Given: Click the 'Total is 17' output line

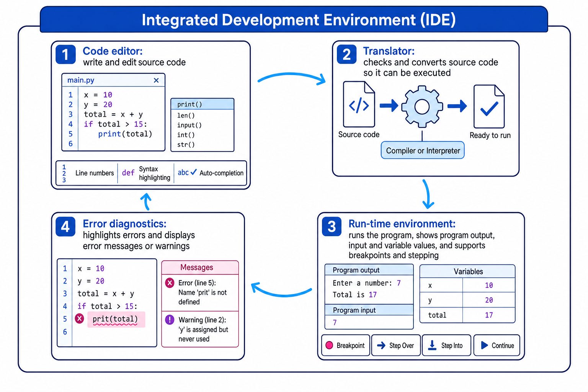Looking at the screenshot, I should 354,295.
